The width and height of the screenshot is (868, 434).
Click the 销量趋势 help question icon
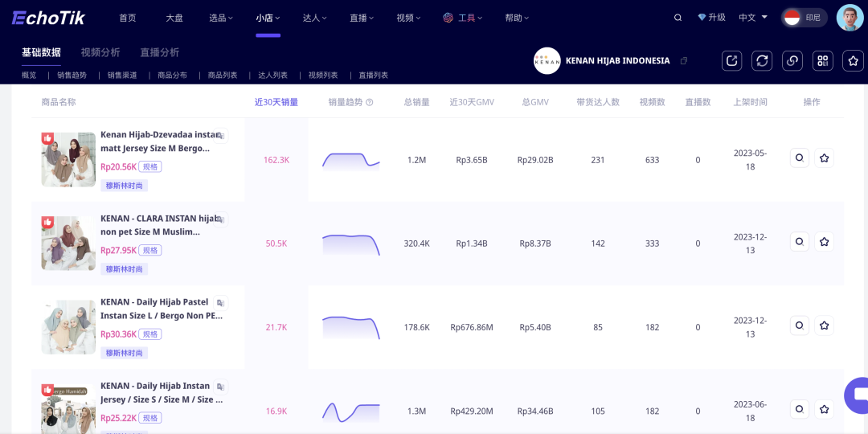tap(370, 102)
